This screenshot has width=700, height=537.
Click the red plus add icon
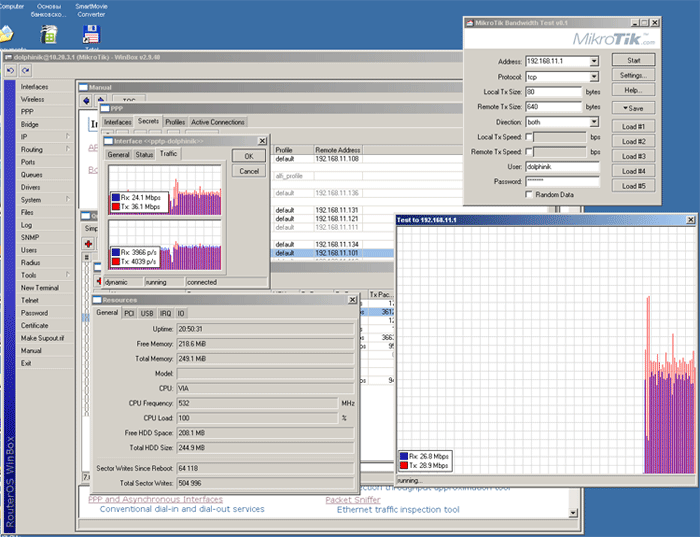click(x=88, y=244)
